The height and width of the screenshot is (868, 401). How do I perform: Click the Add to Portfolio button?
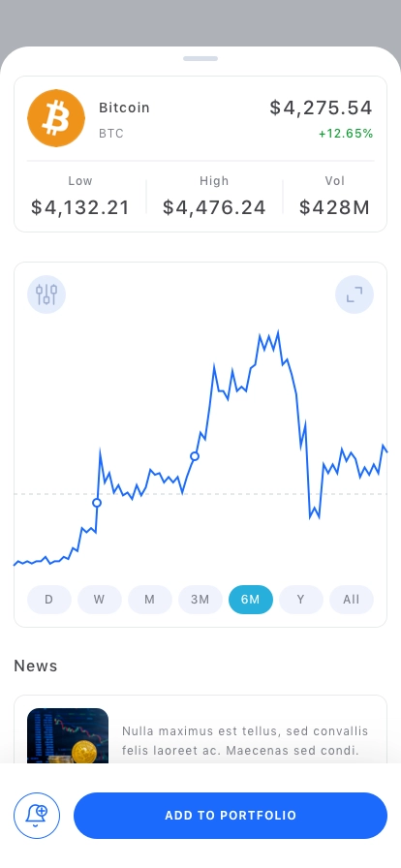(231, 816)
